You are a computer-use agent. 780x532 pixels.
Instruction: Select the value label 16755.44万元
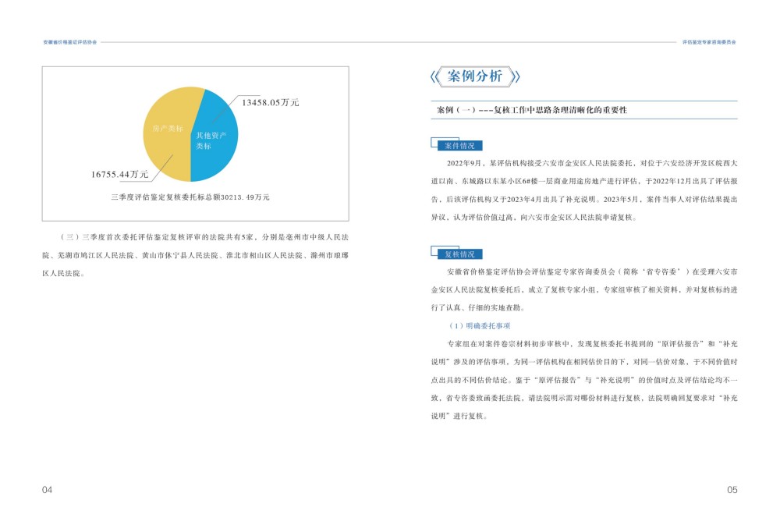119,174
